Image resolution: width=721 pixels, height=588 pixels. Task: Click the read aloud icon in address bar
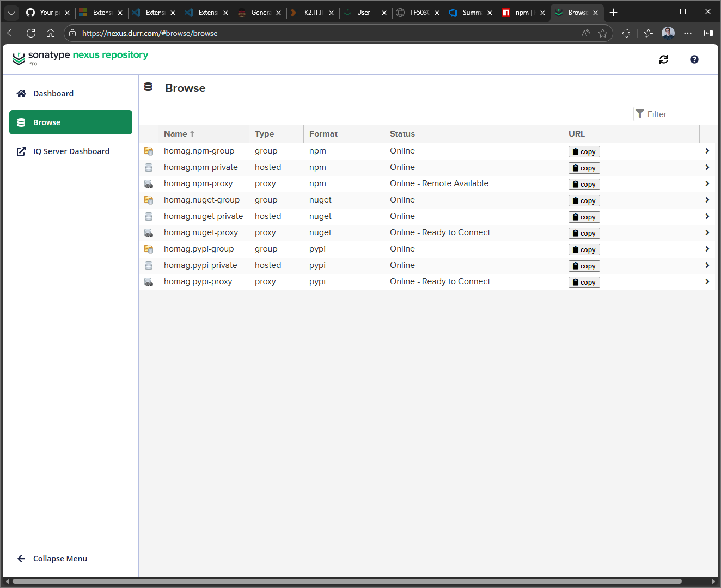coord(585,33)
